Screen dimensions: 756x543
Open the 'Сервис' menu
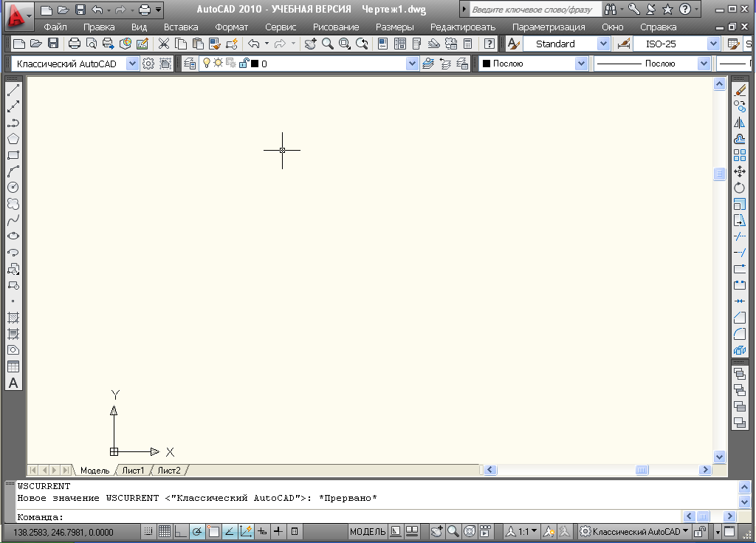281,27
